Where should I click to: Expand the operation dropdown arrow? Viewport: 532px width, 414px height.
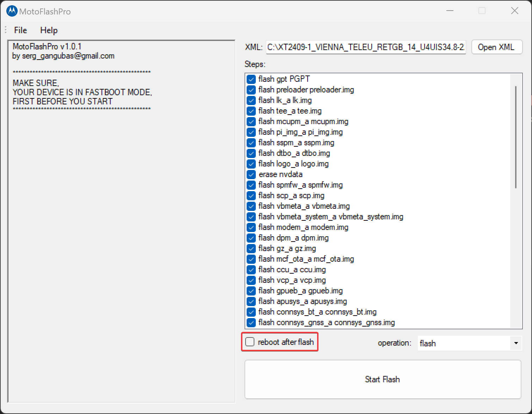pyautogui.click(x=516, y=343)
